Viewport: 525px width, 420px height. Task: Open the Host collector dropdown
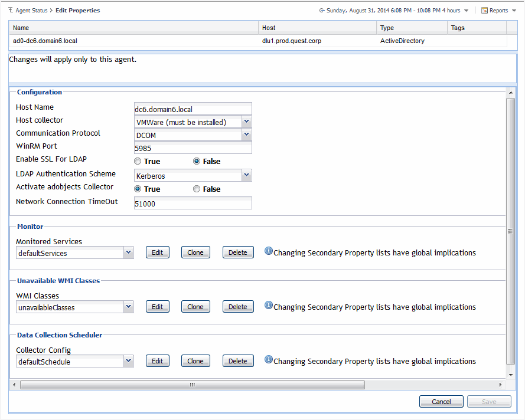(x=247, y=122)
